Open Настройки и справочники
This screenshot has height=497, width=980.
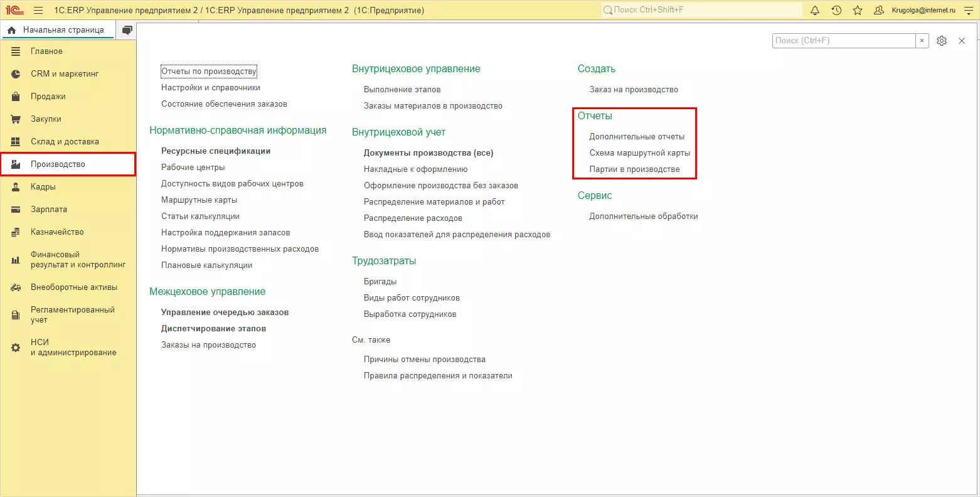point(211,88)
